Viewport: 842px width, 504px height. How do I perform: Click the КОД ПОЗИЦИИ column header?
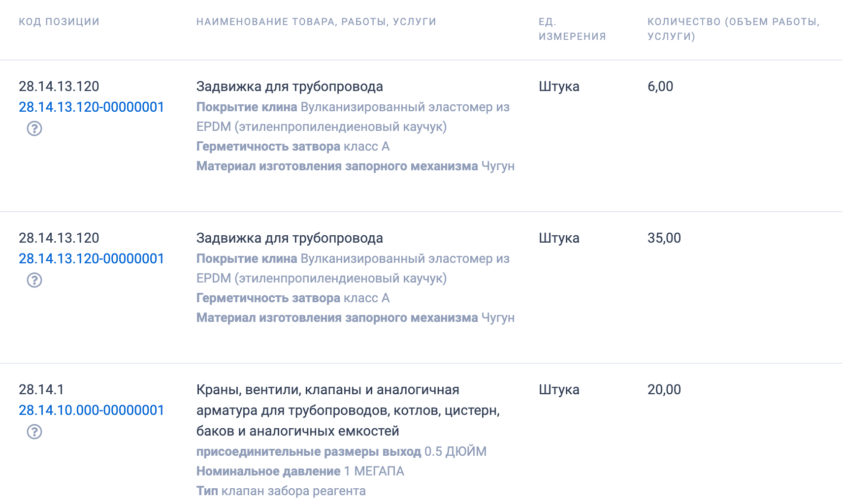58,21
